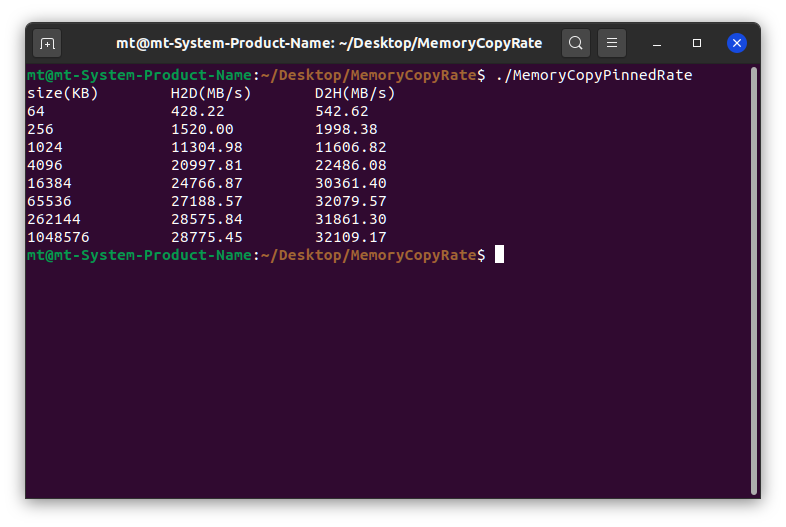Click the H2D(MB/s) column header
This screenshot has width=786, height=527.
coord(211,93)
